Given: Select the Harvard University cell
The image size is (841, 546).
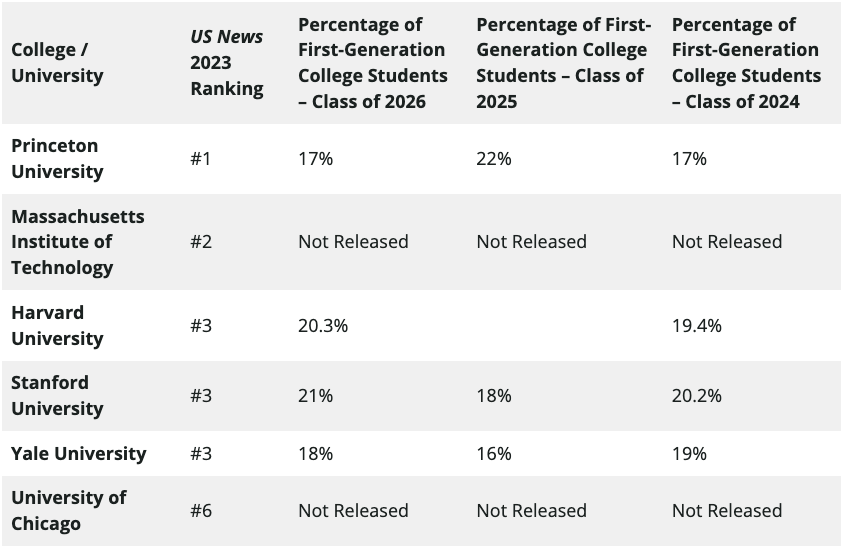Looking at the screenshot, I should [x=57, y=326].
